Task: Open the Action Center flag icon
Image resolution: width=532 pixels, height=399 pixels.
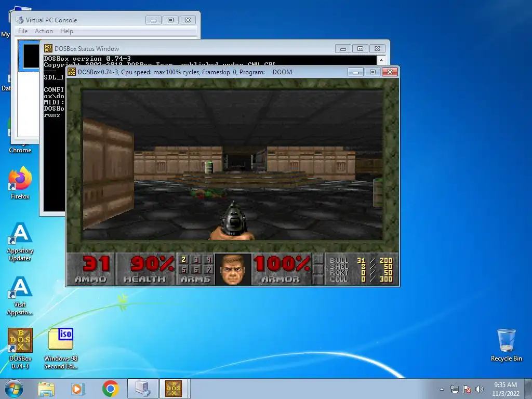Action: pyautogui.click(x=467, y=389)
